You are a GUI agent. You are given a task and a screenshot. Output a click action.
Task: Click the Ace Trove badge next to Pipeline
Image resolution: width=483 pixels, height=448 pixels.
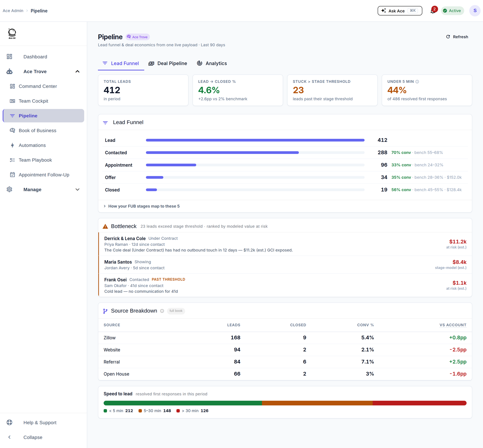coord(138,37)
